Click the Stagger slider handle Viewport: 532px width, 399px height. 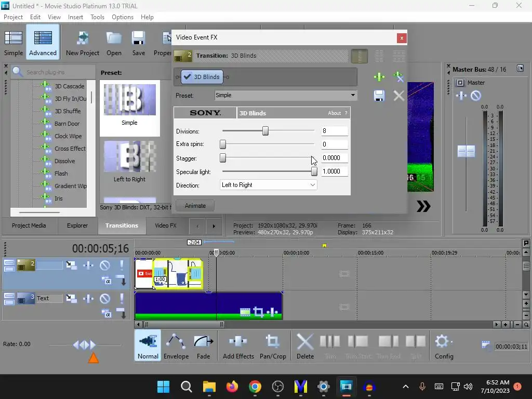click(x=223, y=158)
